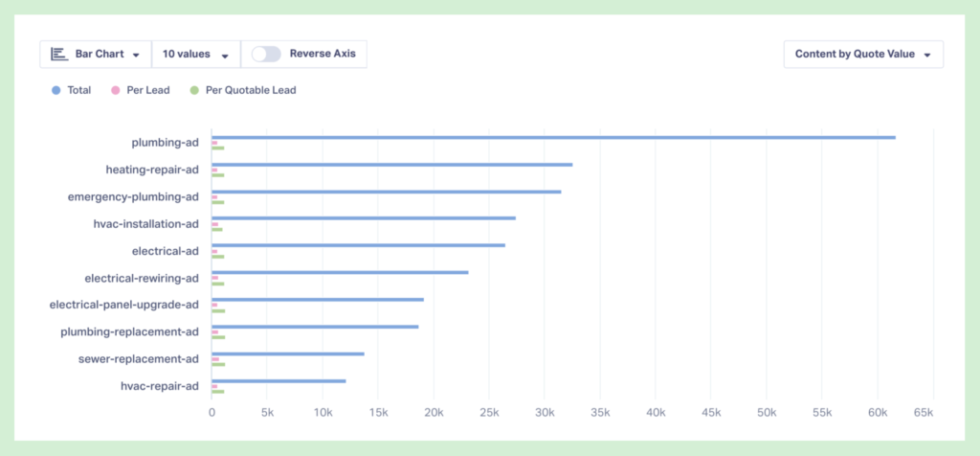Image resolution: width=980 pixels, height=456 pixels.
Task: Click the blue Total bar for plumbing-ad
Action: coord(554,138)
